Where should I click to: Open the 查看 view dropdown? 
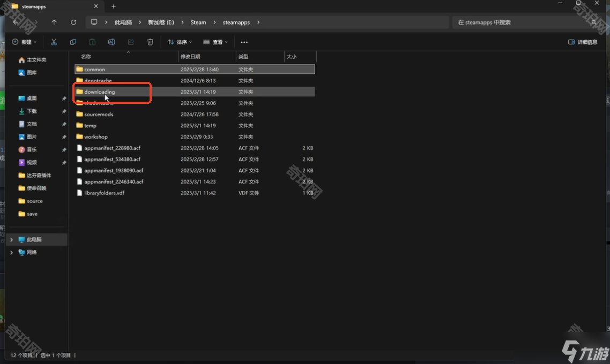(215, 42)
